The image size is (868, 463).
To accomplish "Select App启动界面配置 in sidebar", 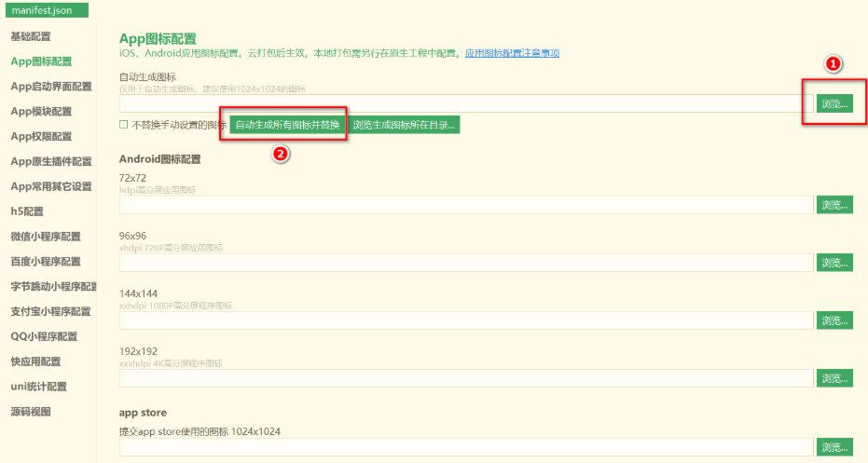I will point(51,87).
